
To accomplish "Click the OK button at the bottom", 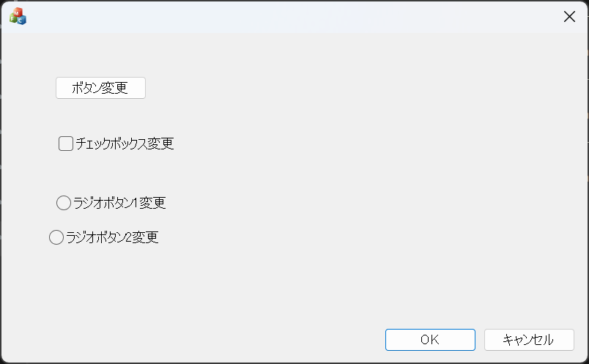I will click(x=430, y=340).
